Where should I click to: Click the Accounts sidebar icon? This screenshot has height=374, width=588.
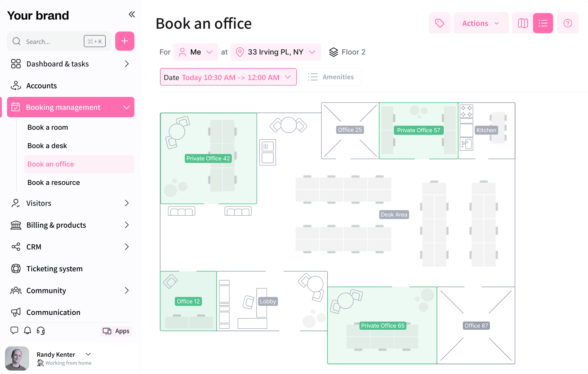16,85
